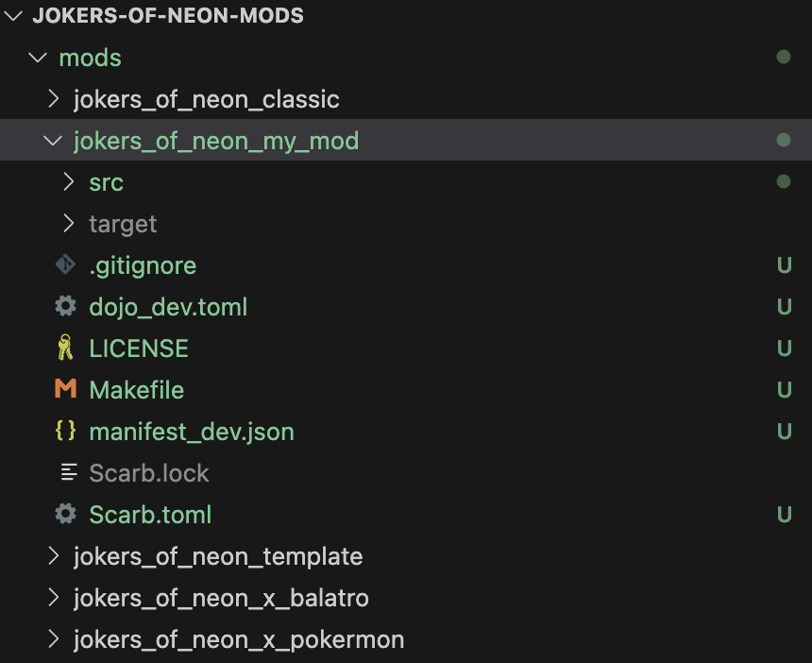
Task: Click the orange M icon for Makefile
Action: (66, 388)
